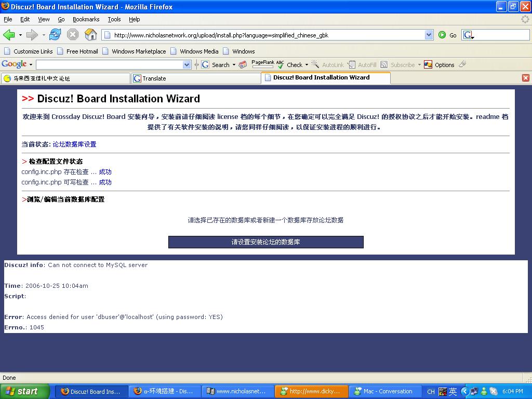The image size is (532, 399).
Task: Click the Errno. 1045 text
Action: (24, 327)
